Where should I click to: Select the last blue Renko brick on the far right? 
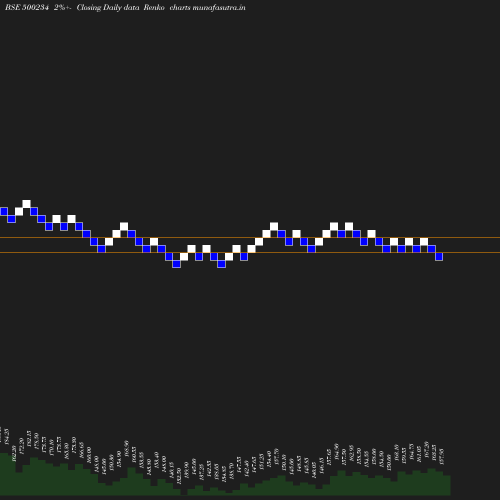point(439,256)
